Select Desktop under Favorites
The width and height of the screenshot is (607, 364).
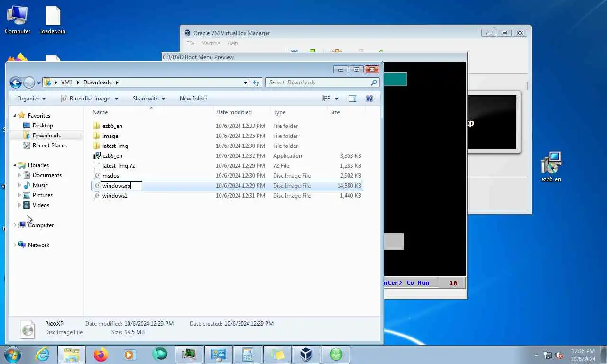(43, 126)
